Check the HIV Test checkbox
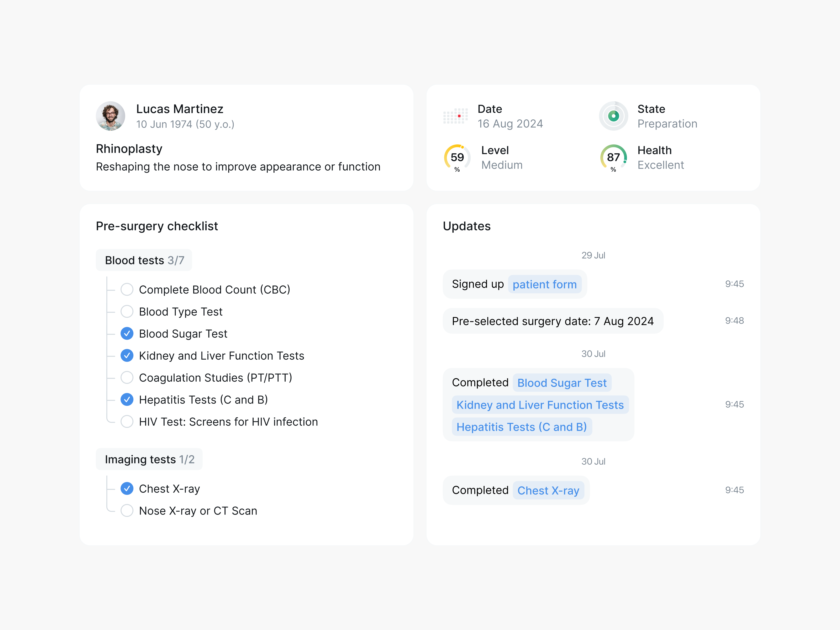 127,422
